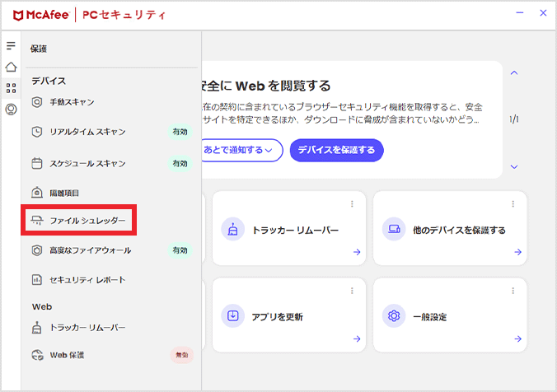Open the アプリを更新 card title
This screenshot has width=557, height=392.
tap(277, 317)
